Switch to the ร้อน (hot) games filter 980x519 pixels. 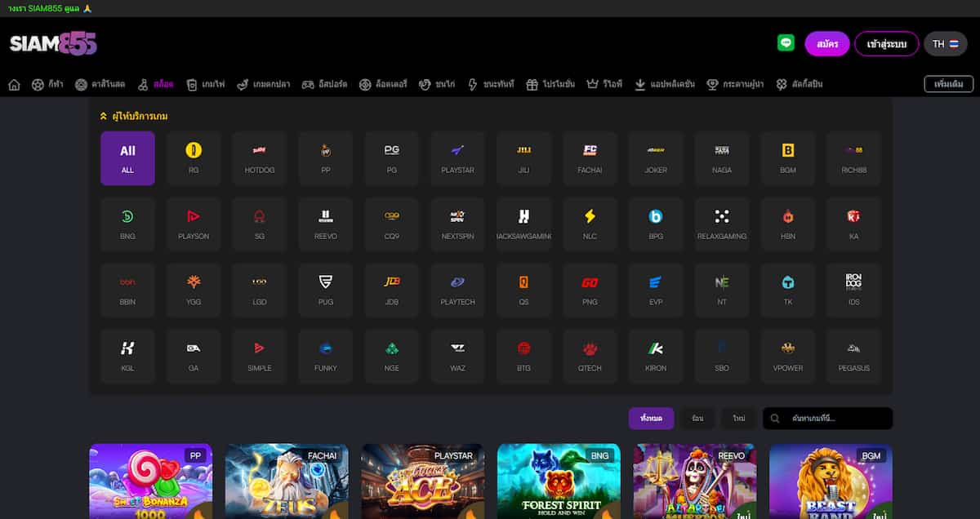pyautogui.click(x=697, y=419)
